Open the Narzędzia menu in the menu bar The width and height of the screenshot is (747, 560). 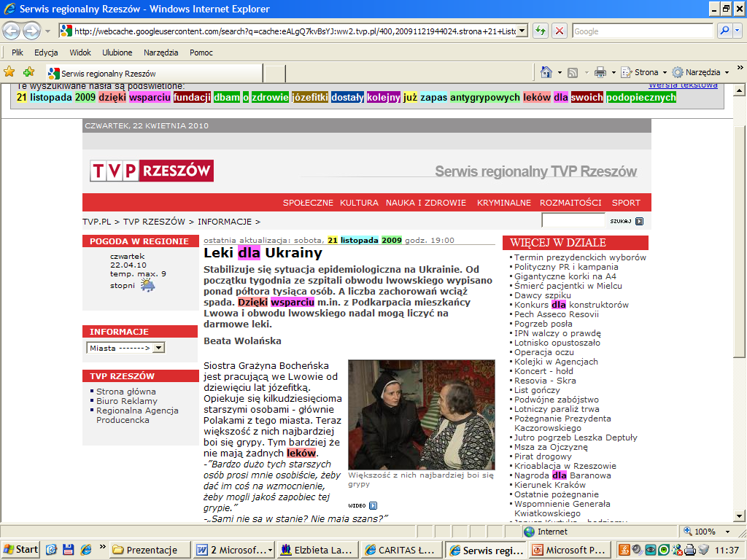(x=161, y=52)
